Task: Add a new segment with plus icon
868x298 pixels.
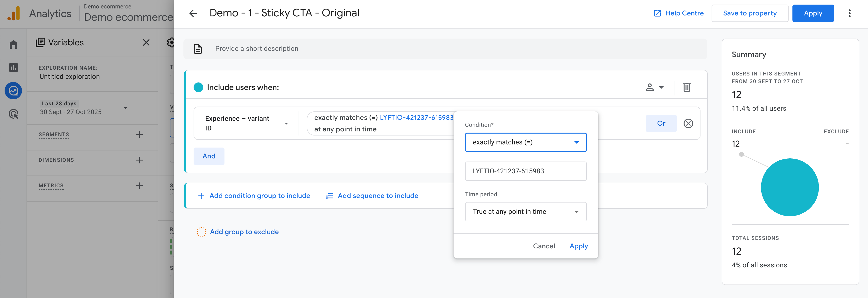Action: coord(139,135)
